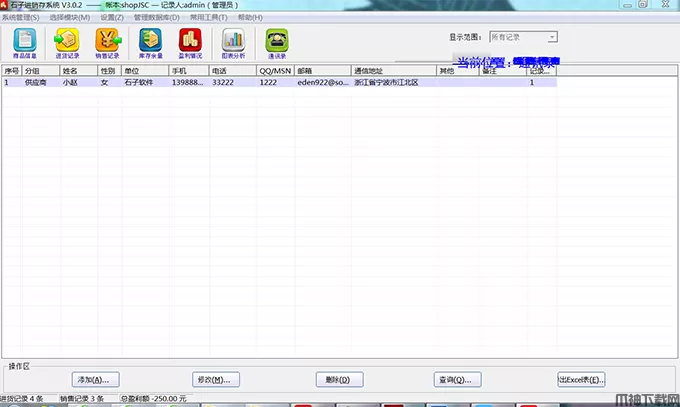The width and height of the screenshot is (680, 407).
Task: Open the 商品信息 product info module
Action: [25, 42]
